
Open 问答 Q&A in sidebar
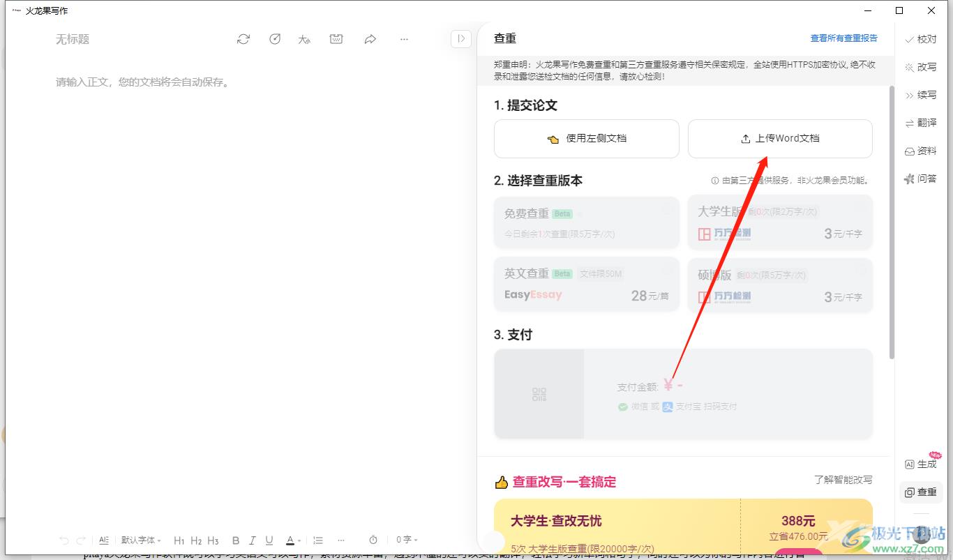click(921, 179)
